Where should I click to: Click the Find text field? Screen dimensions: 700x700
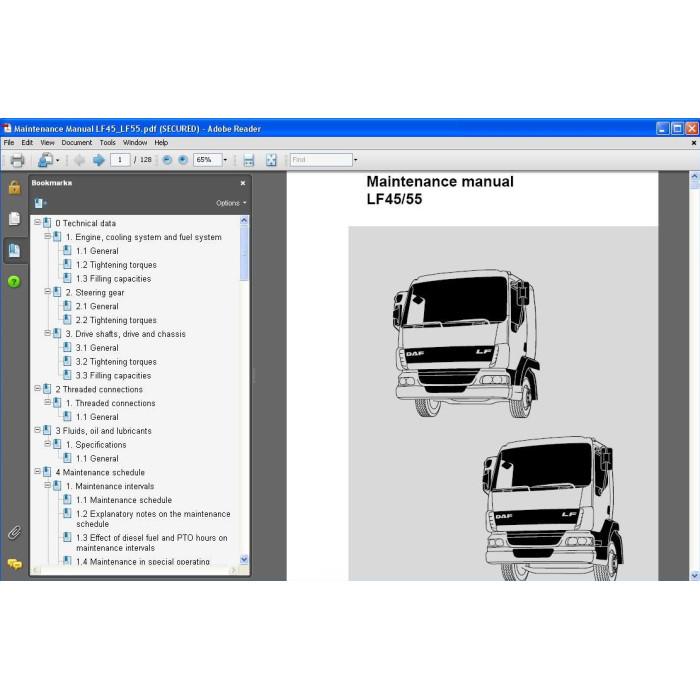321,160
